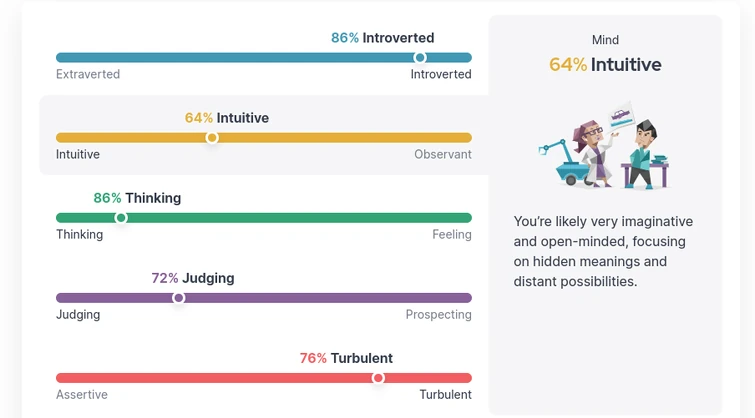Click the scientists illustration in the side panel
Screen dimensions: 755x418
point(605,152)
